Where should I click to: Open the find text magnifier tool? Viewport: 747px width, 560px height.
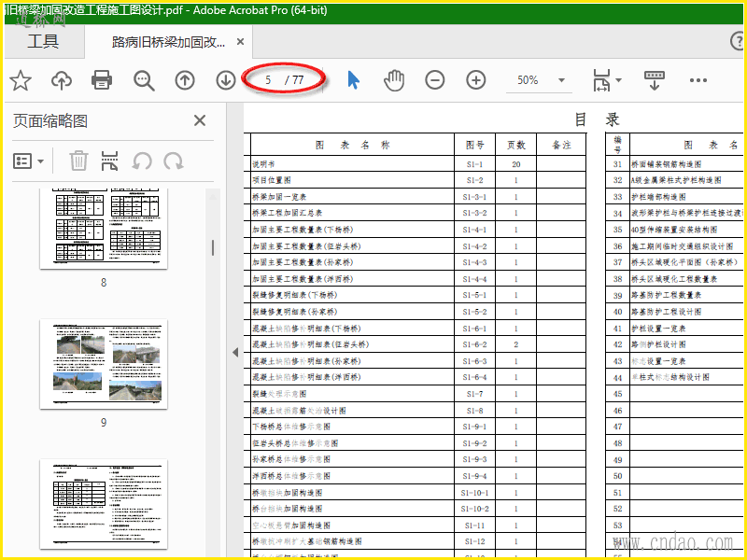[144, 80]
